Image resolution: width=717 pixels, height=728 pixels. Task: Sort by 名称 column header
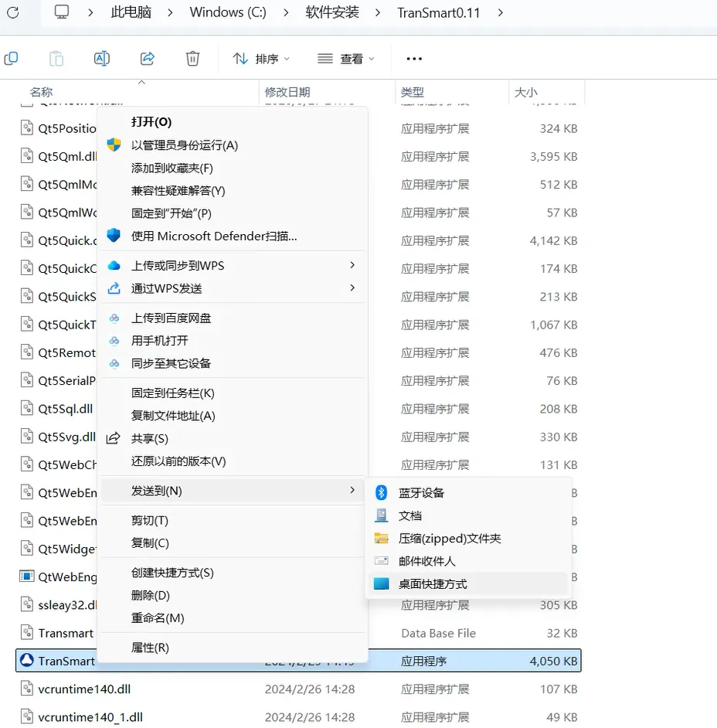click(41, 92)
